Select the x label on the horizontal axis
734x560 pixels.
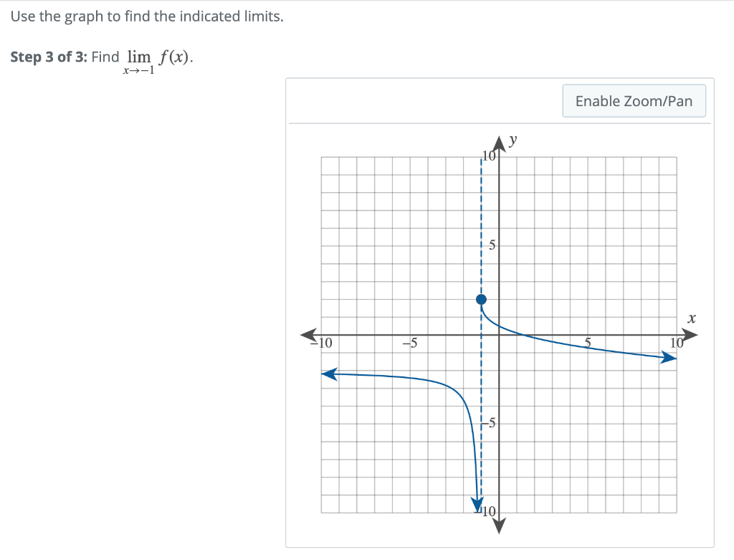[x=692, y=318]
